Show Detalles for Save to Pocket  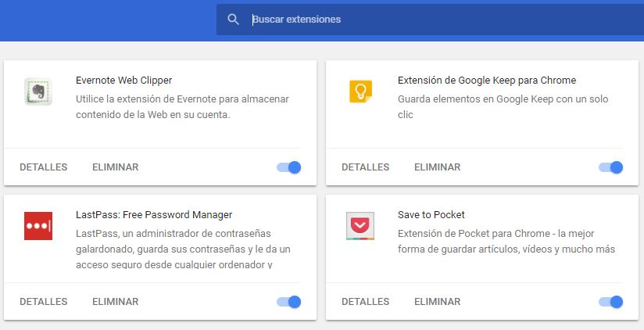[x=366, y=302]
